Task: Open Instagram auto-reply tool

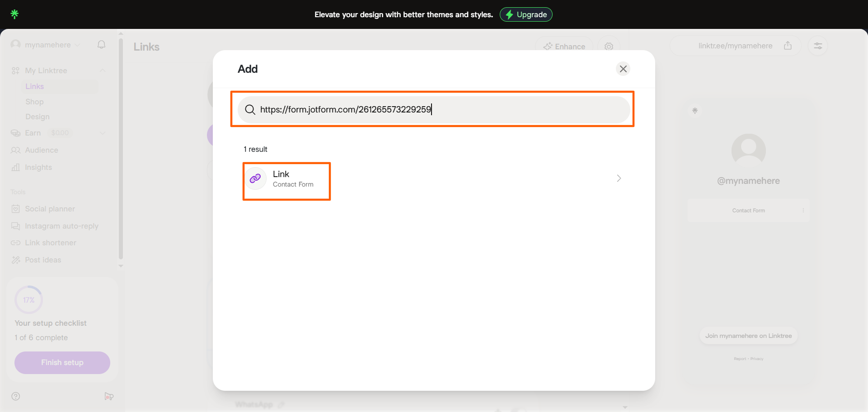Action: [61, 226]
